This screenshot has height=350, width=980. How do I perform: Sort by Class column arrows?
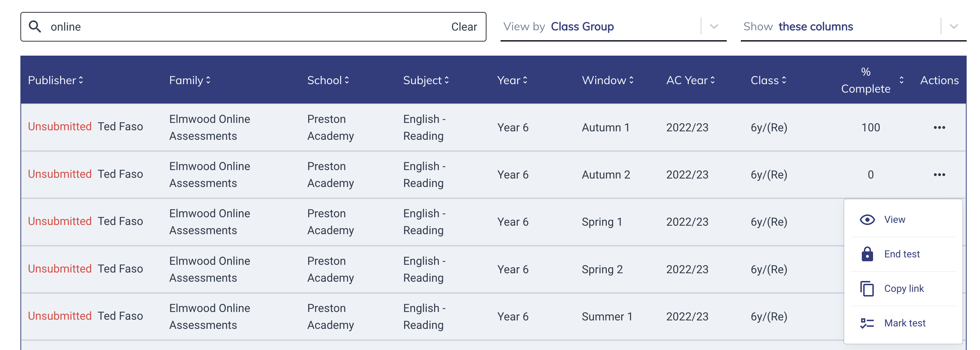pos(784,80)
